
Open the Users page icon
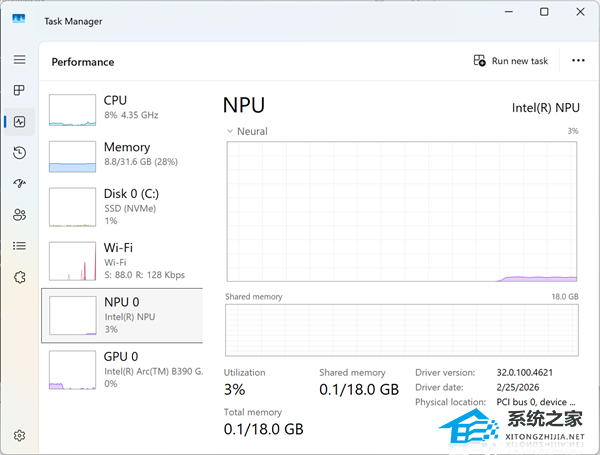20,215
